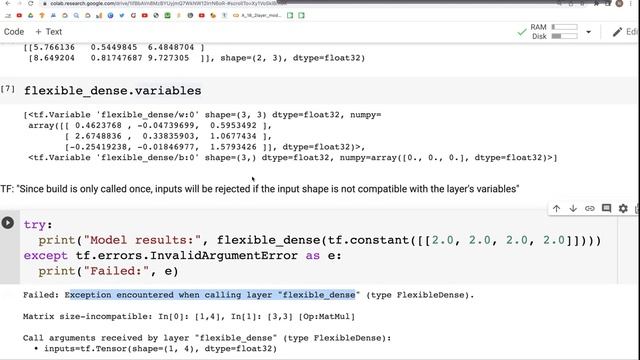This screenshot has width=640, height=360.
Task: Click the RAM usage bar
Action: pos(564,27)
